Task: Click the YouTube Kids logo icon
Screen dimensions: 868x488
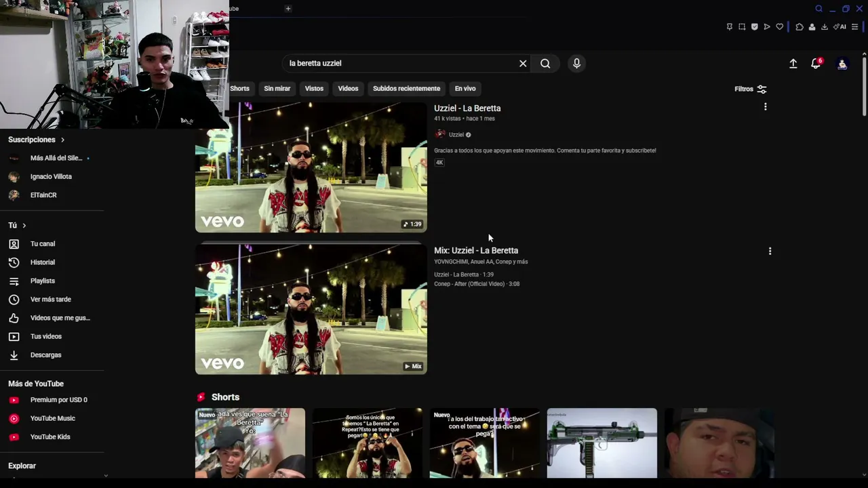Action: pos(14,437)
